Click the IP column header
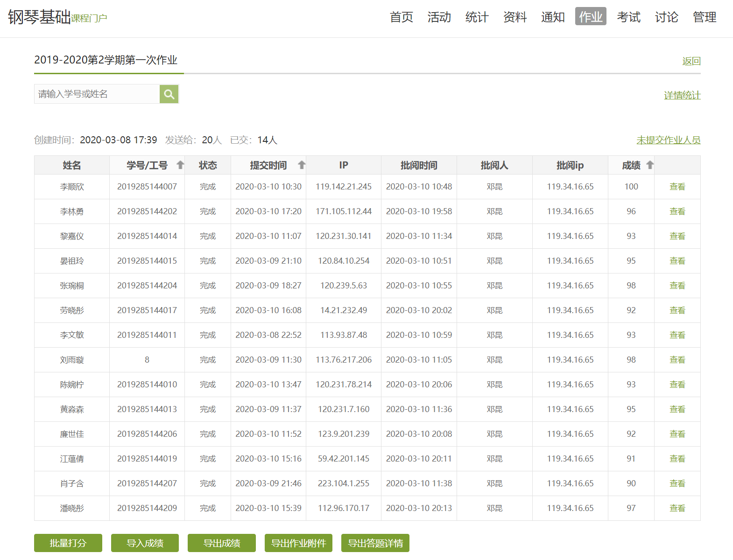The image size is (733, 560). point(344,165)
